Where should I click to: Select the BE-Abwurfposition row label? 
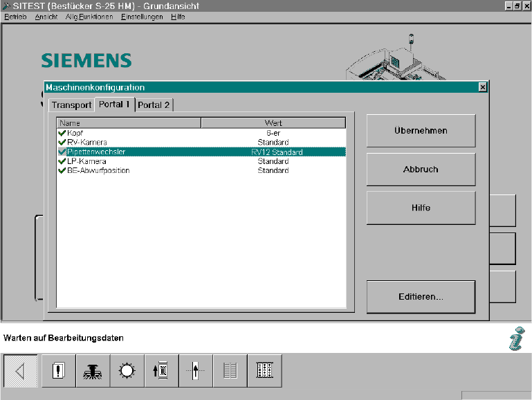coord(98,170)
